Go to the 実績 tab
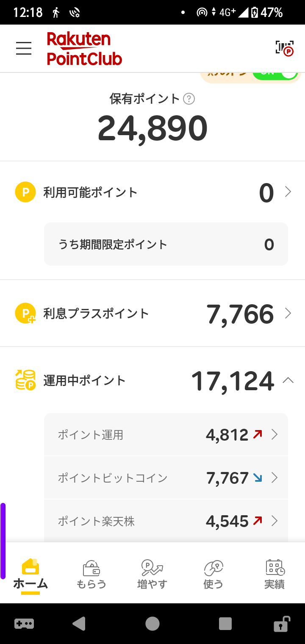Image resolution: width=305 pixels, height=644 pixels. click(x=274, y=575)
